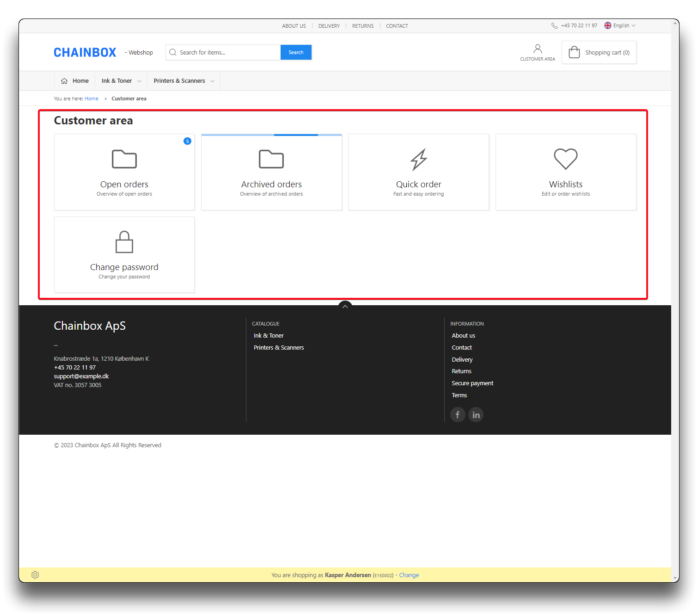Expand the Ink & Toner menu

point(121,81)
